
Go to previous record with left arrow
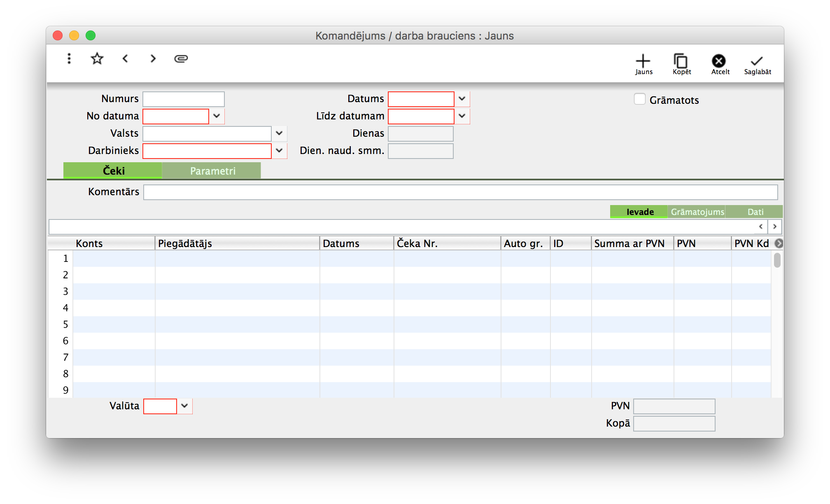(x=126, y=58)
